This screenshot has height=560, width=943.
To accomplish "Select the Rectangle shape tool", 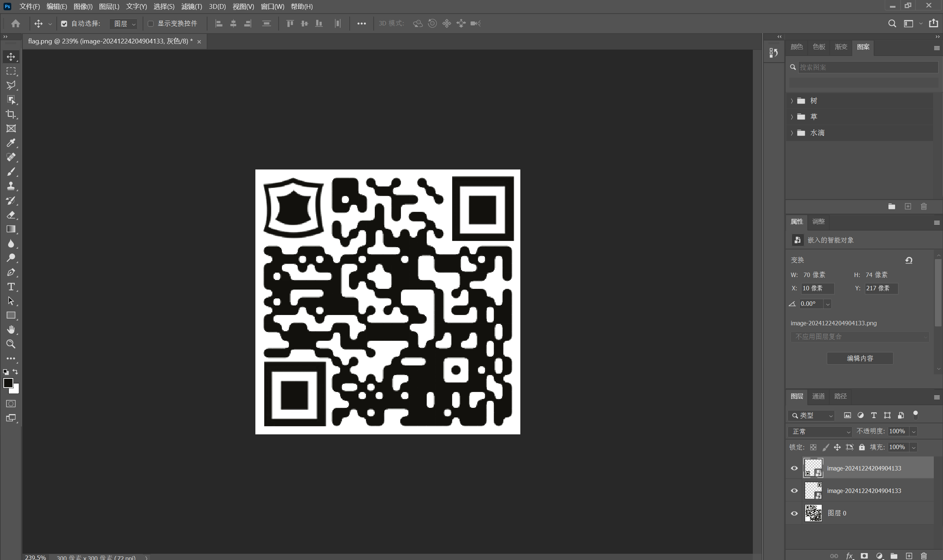I will coord(11,315).
